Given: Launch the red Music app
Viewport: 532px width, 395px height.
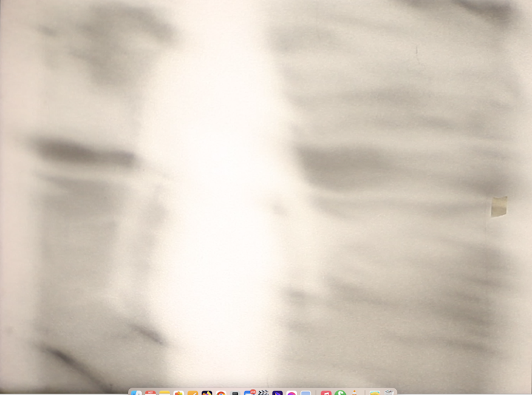Looking at the screenshot, I should point(326,393).
